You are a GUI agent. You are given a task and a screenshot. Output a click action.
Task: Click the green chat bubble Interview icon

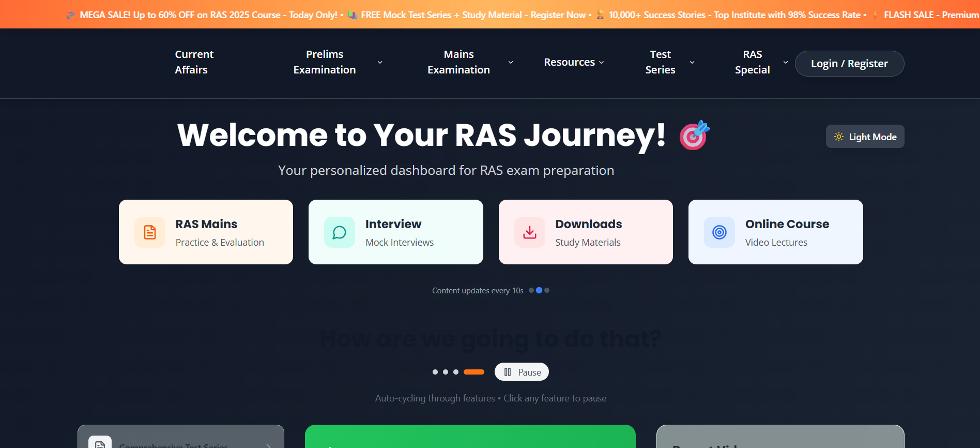coord(339,232)
